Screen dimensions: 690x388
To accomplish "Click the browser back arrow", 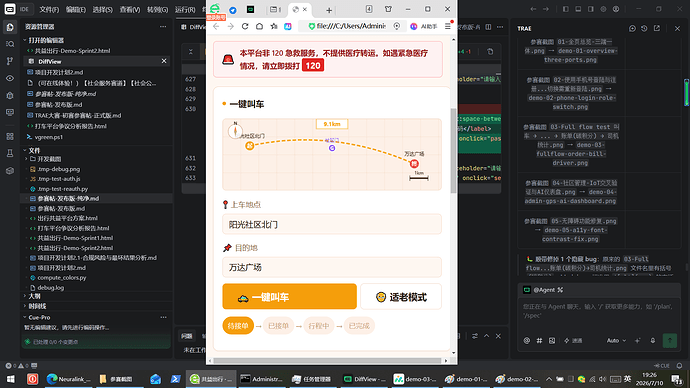I will [x=216, y=26].
